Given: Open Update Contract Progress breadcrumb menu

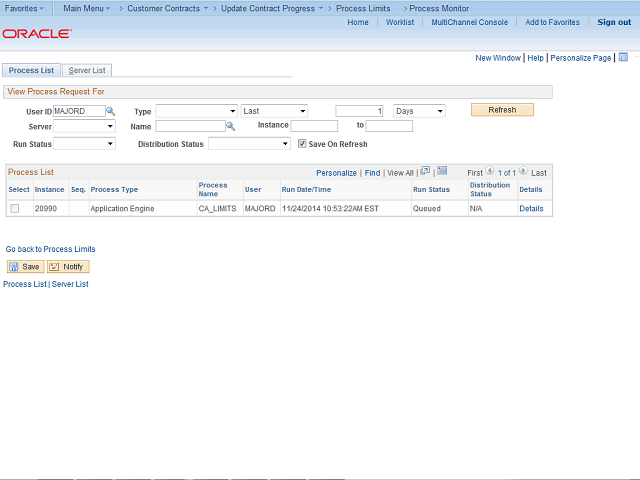Looking at the screenshot, I should [x=272, y=8].
